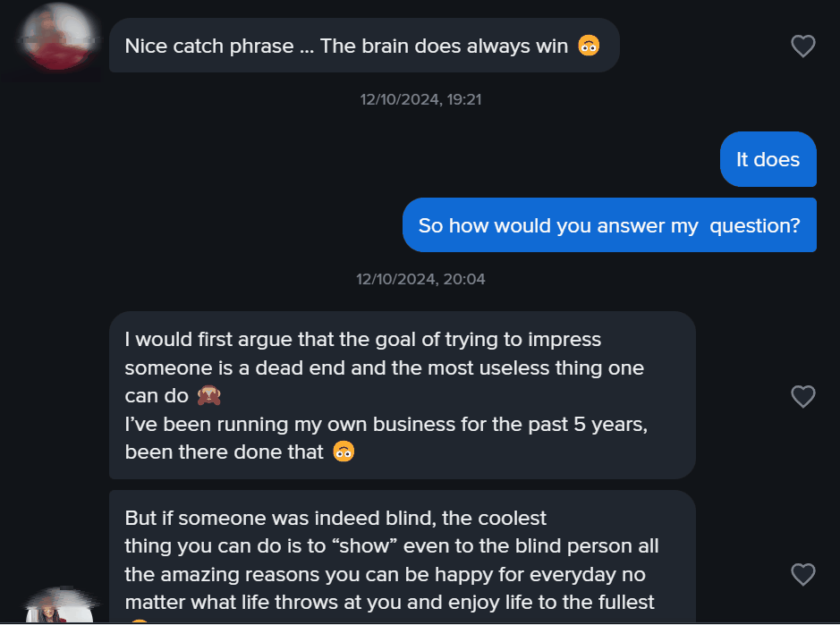Select the "So how would you answer my question?" bubble
The height and width of the screenshot is (625, 840).
click(x=609, y=225)
